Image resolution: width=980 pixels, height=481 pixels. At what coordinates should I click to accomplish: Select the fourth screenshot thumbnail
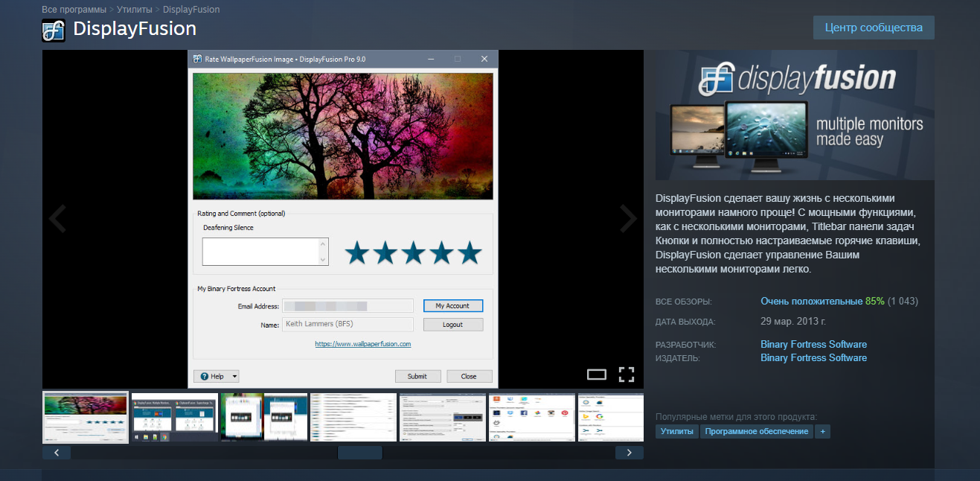click(x=353, y=418)
